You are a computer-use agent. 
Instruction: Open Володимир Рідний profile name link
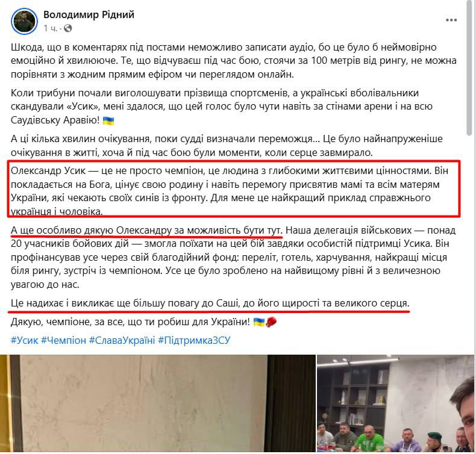point(89,14)
